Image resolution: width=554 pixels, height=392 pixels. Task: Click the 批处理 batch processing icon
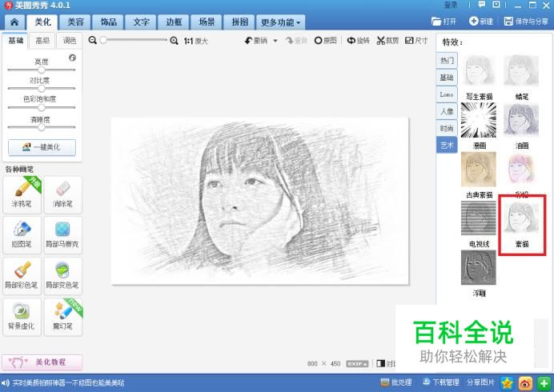coord(385,382)
